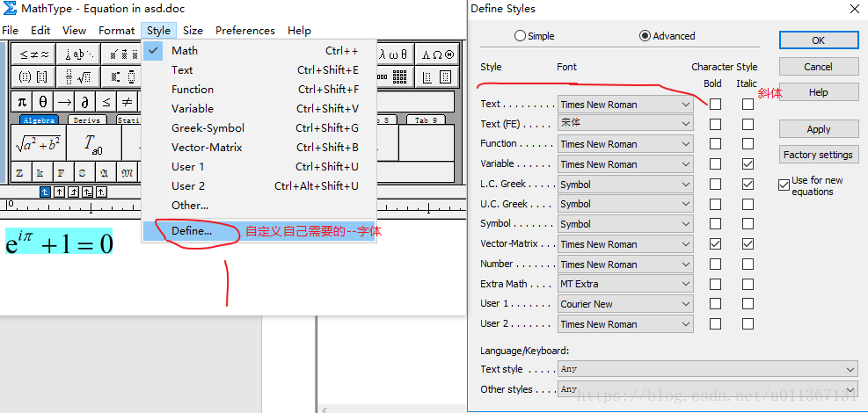Insert the not-equal symbol from small bar

pyautogui.click(x=127, y=102)
